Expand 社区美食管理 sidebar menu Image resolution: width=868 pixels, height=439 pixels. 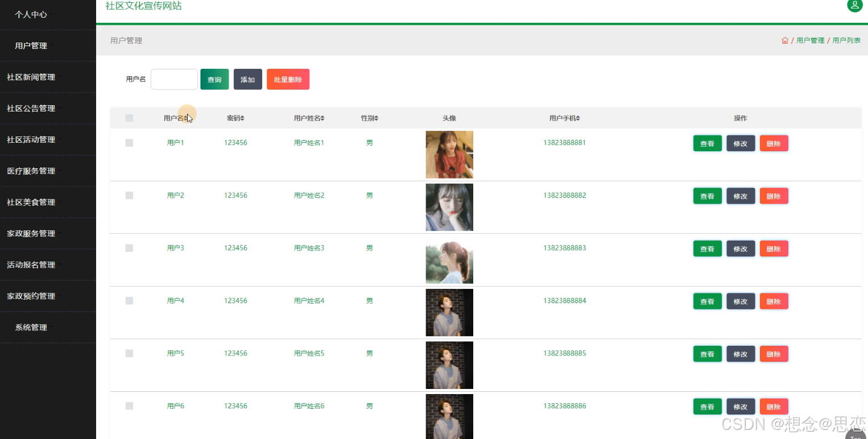[48, 202]
